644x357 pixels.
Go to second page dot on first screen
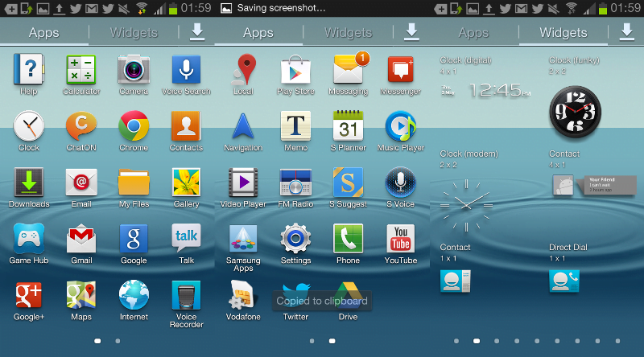(118, 341)
